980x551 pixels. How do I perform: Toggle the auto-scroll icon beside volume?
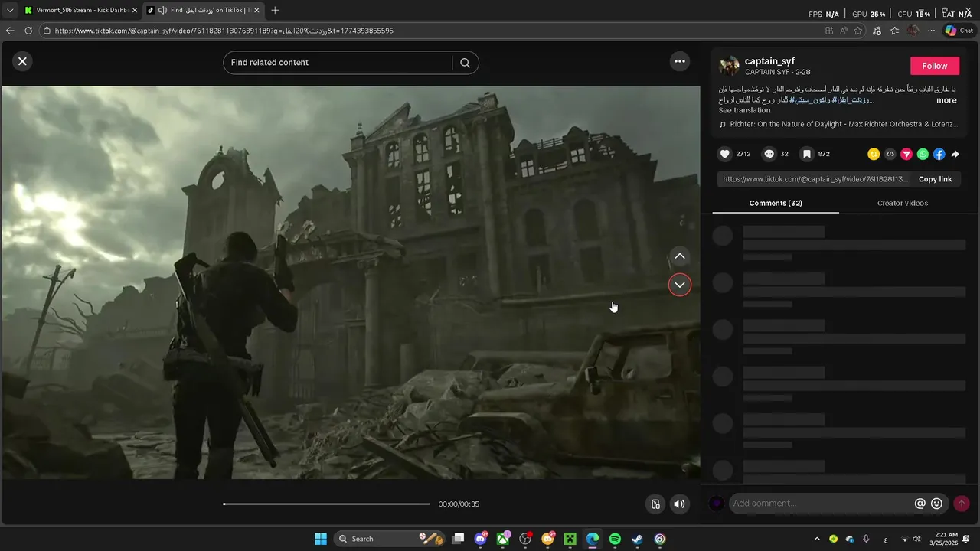tap(655, 504)
